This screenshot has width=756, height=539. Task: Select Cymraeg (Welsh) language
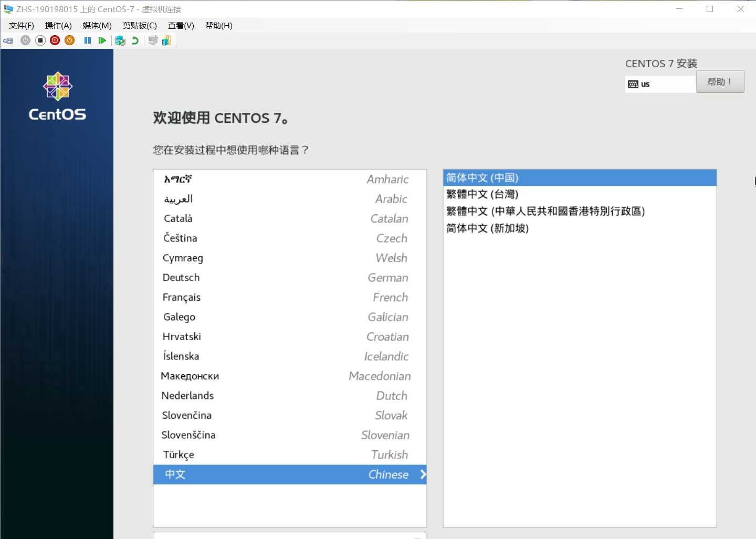click(290, 258)
